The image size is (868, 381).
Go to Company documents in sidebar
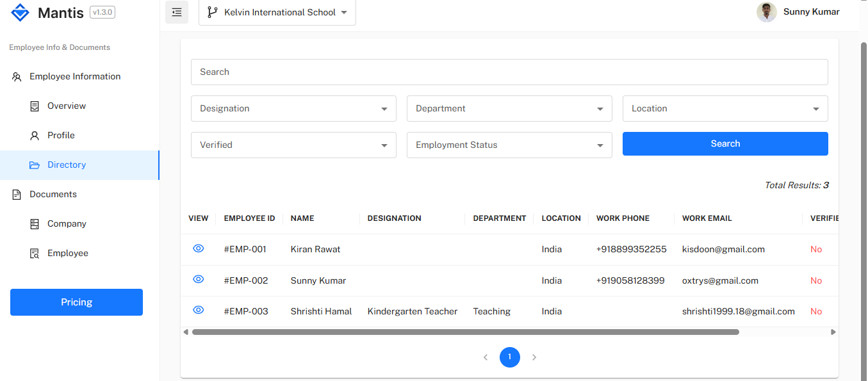click(x=79, y=224)
